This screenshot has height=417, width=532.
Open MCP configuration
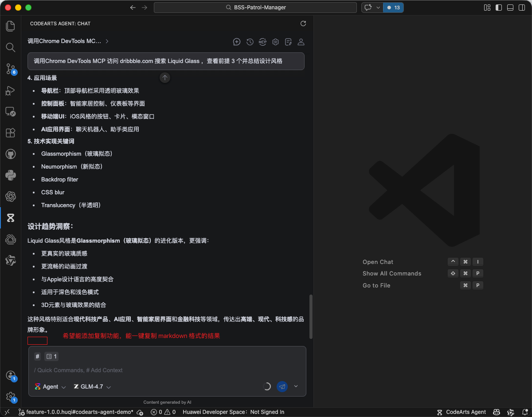[x=262, y=42]
